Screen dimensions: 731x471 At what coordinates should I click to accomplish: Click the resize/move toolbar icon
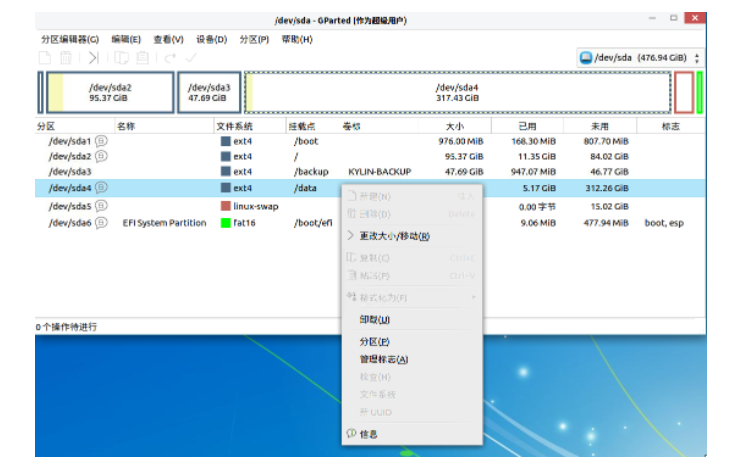94,58
